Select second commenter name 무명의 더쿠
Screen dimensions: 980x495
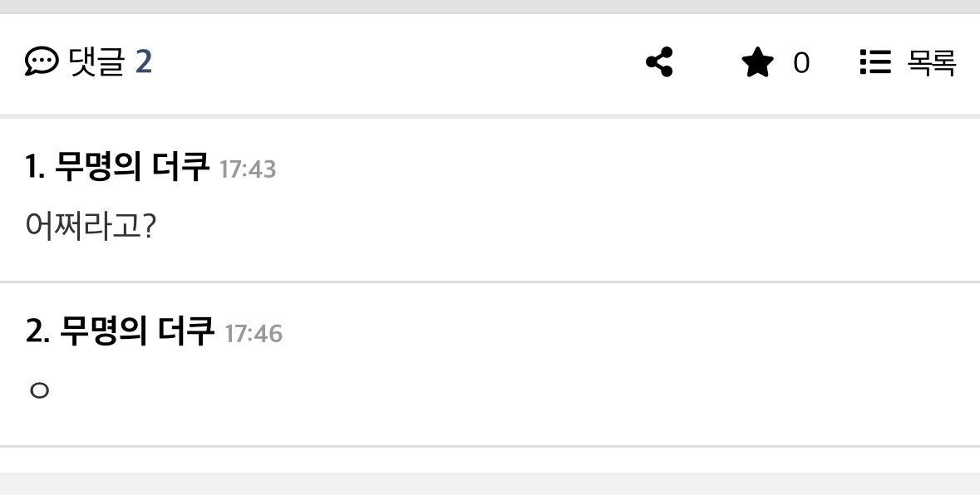coord(137,332)
